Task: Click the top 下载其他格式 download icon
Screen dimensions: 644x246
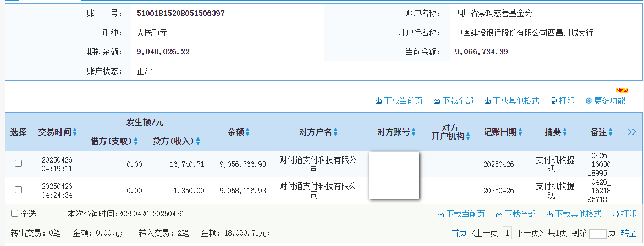Action: point(487,101)
